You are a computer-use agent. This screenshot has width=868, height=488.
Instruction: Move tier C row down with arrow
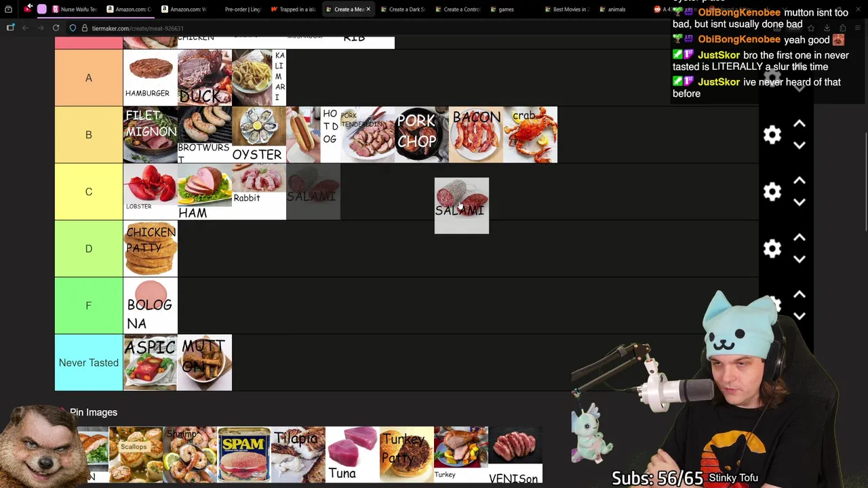coord(800,202)
